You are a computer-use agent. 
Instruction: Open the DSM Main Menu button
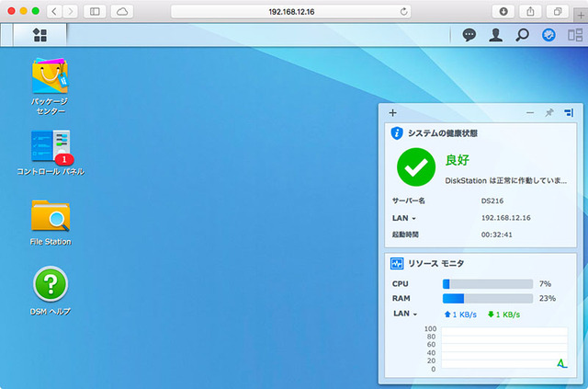click(x=40, y=35)
